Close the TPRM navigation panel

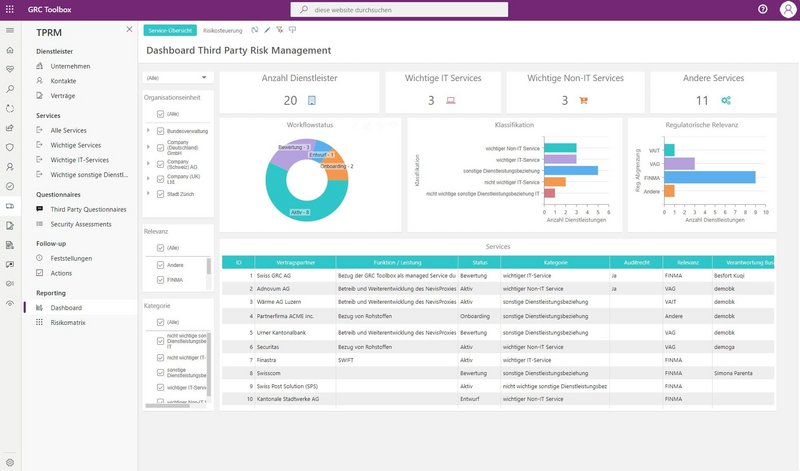coord(129,30)
